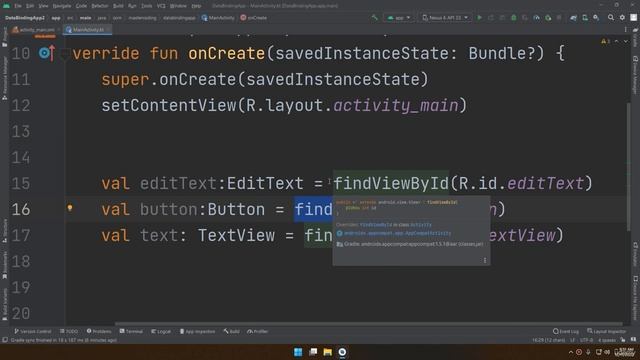Open the Run menu
Viewport: 640px width, 360px height.
coord(132,6)
